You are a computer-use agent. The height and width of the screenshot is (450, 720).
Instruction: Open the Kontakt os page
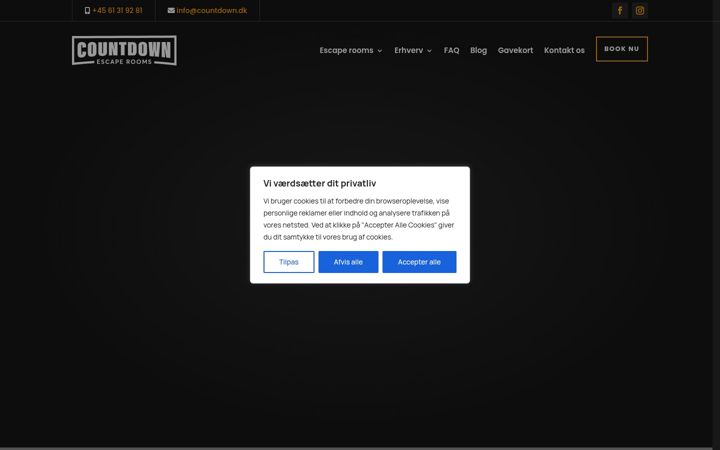564,51
